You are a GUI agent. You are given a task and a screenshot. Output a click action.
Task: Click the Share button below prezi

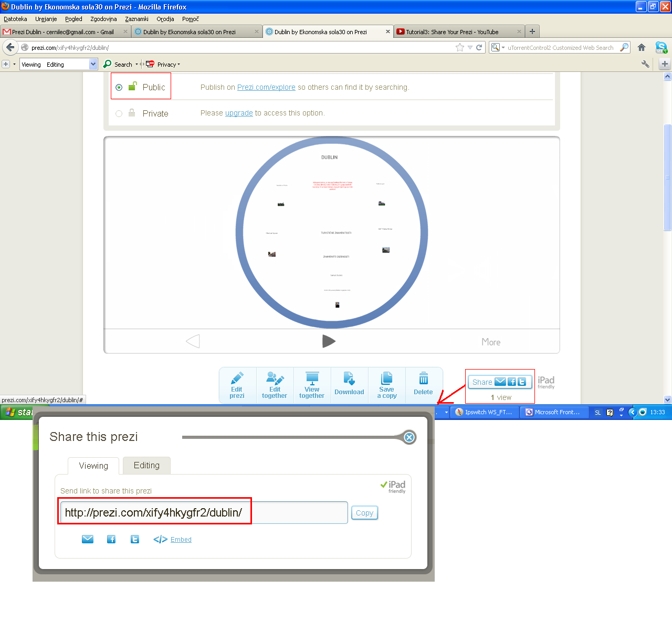(500, 382)
